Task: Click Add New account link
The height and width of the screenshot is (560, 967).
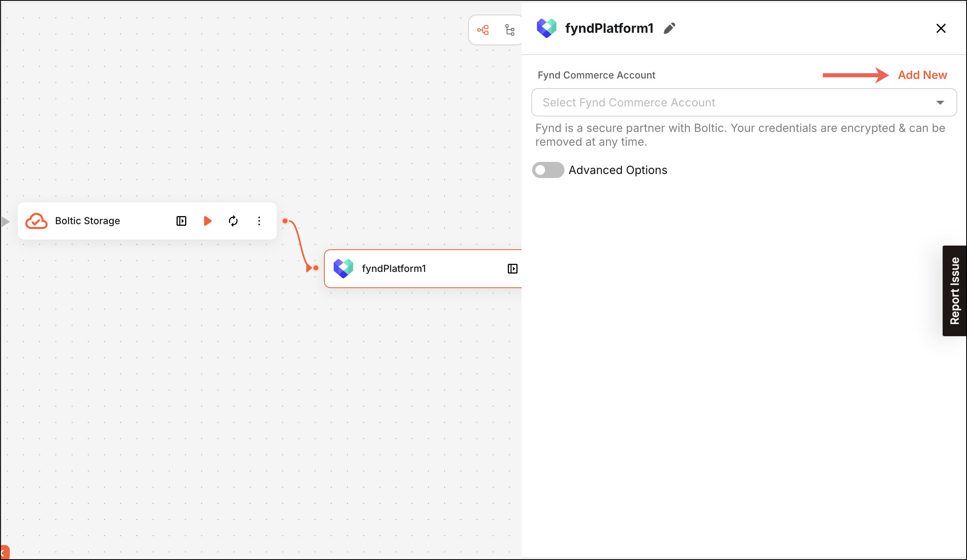Action: pos(922,75)
